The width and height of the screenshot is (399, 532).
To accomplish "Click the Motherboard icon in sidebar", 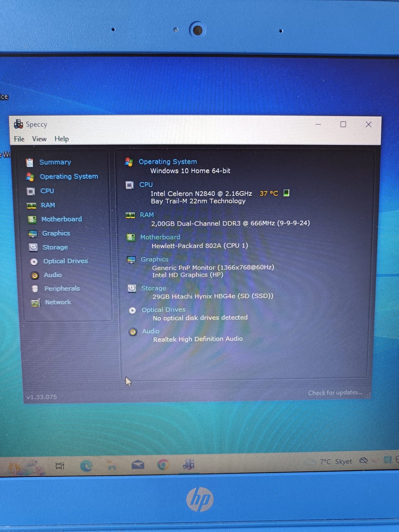I will (x=32, y=219).
